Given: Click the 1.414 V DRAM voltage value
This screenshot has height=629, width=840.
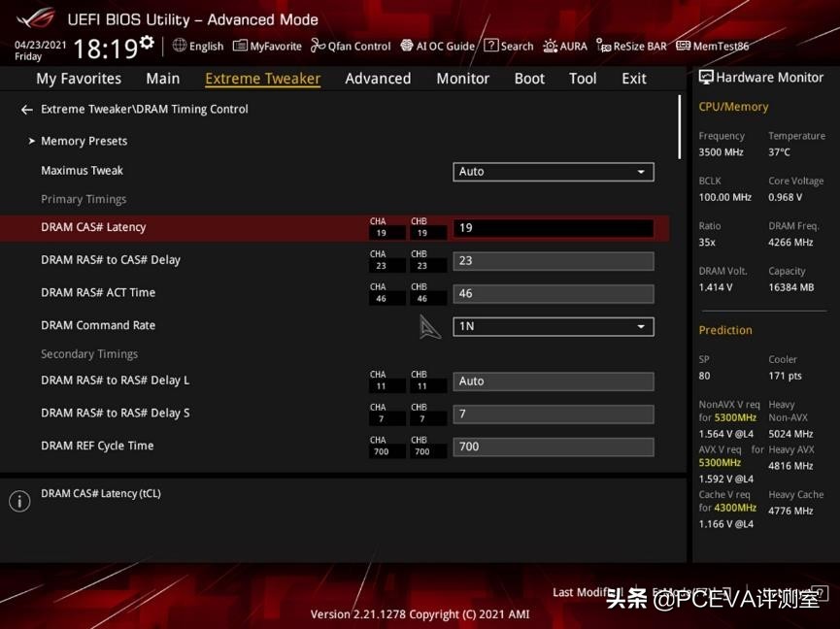Looking at the screenshot, I should tap(715, 287).
